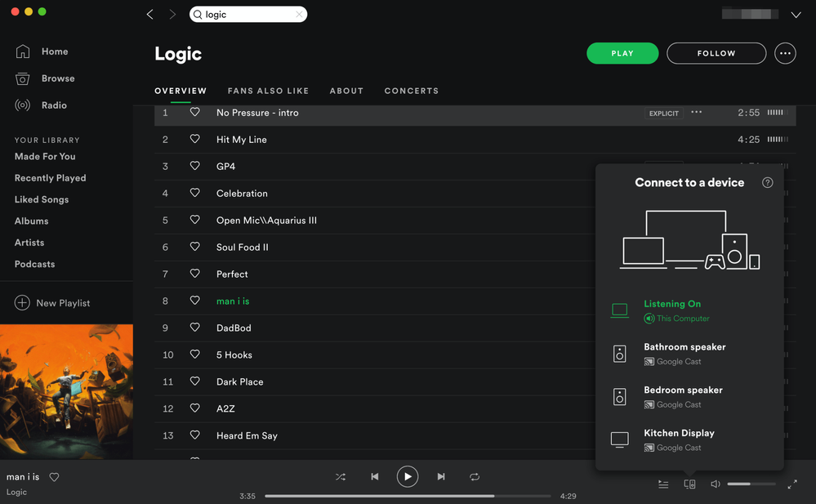Open Connect to a device help icon

(x=767, y=183)
